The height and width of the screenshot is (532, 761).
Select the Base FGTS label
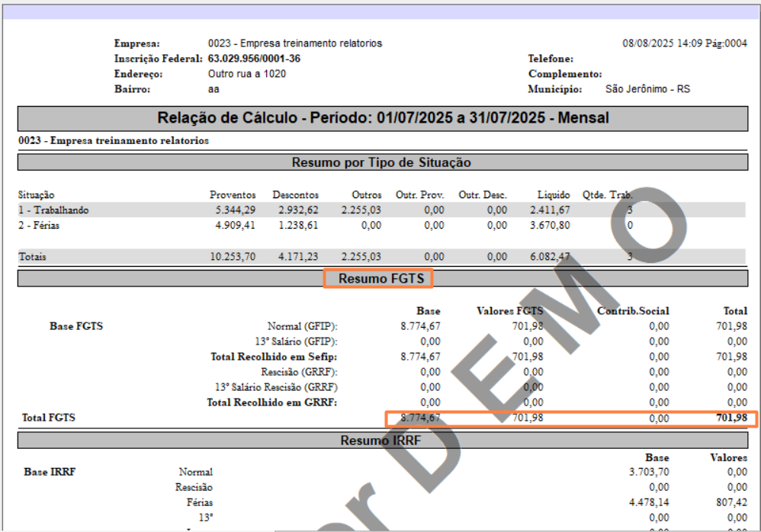(x=75, y=326)
